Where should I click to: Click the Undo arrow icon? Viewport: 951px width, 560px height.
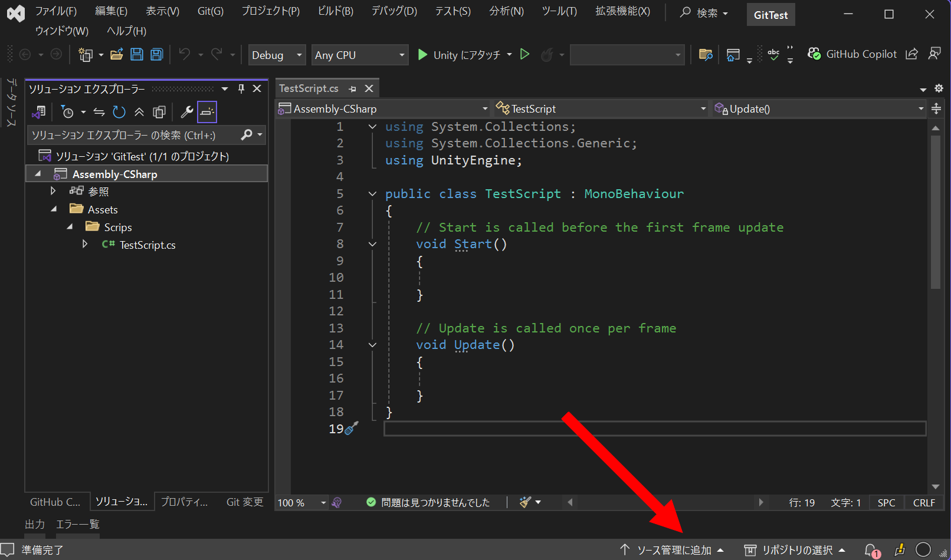click(185, 55)
